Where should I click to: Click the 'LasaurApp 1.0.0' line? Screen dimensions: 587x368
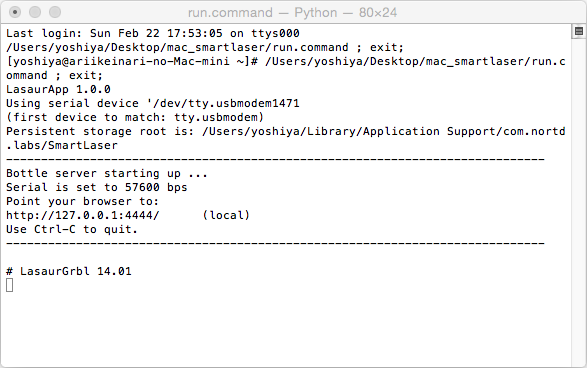[58, 89]
